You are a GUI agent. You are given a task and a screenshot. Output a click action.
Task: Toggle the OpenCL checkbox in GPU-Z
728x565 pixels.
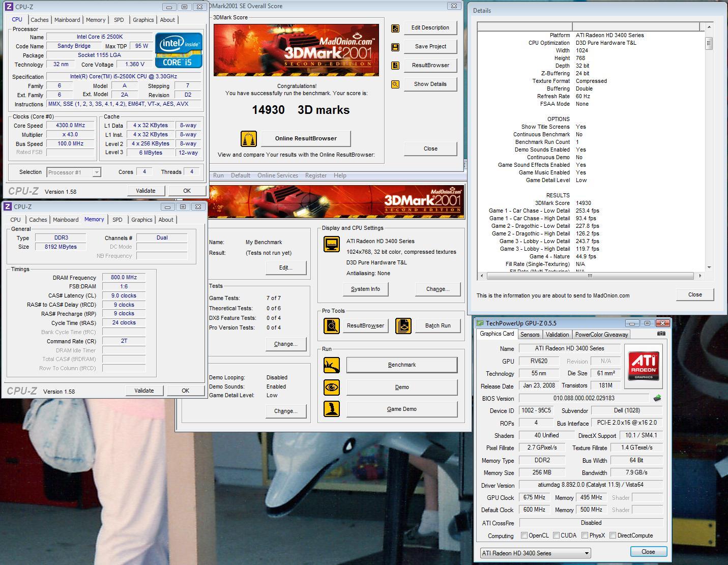point(525,535)
